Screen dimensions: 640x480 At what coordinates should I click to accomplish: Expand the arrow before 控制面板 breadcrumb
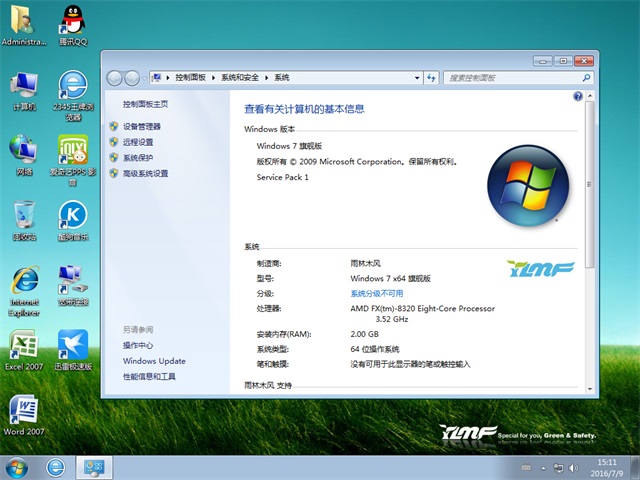(x=167, y=78)
